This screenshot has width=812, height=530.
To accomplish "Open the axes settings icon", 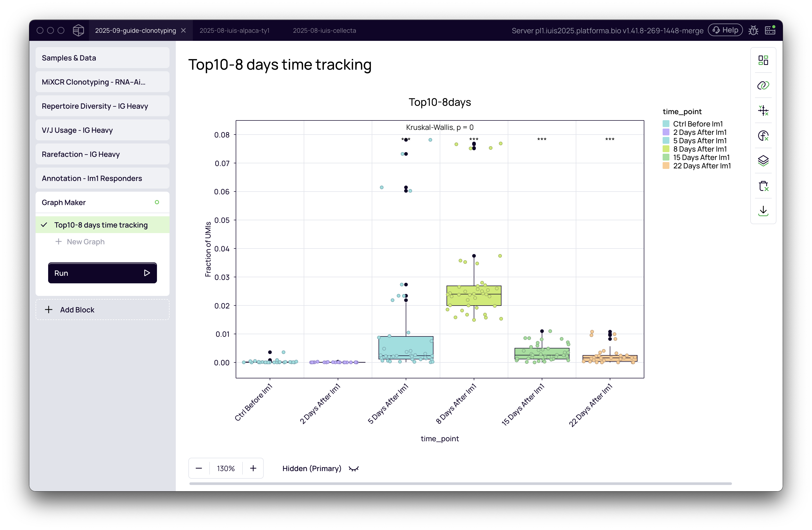I will (763, 110).
